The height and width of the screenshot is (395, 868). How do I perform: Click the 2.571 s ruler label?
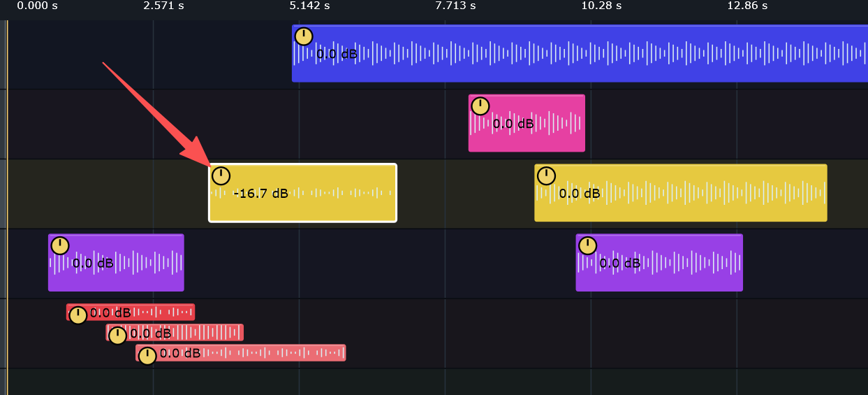click(164, 6)
